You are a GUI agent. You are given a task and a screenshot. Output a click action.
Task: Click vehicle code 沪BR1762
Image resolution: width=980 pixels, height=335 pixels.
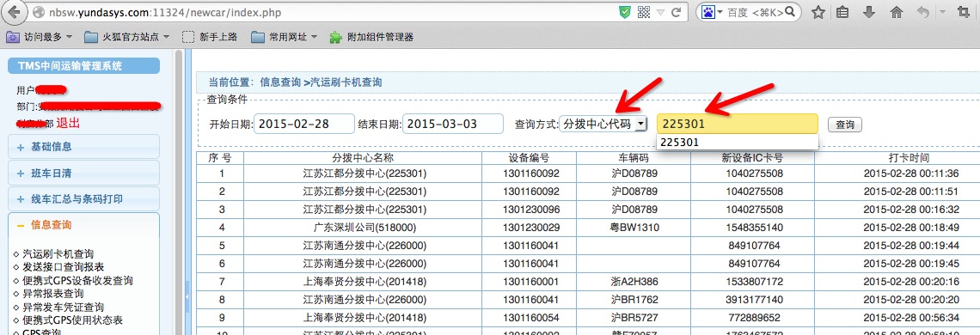[634, 300]
